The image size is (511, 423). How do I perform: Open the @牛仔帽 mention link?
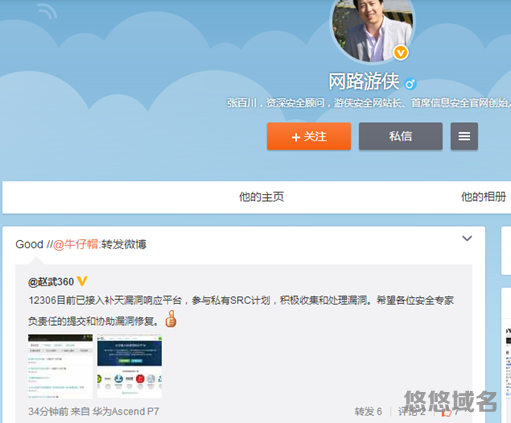76,244
